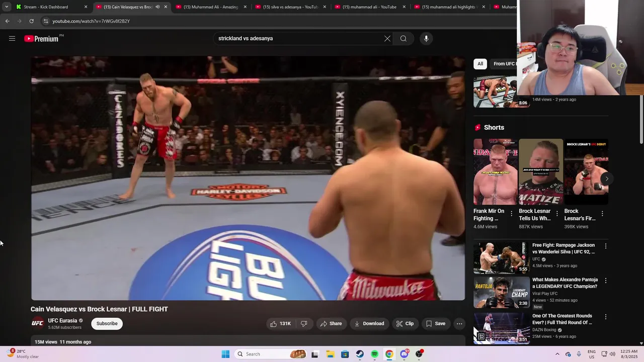
Task: Dislike the video with thumbs down
Action: (x=304, y=324)
